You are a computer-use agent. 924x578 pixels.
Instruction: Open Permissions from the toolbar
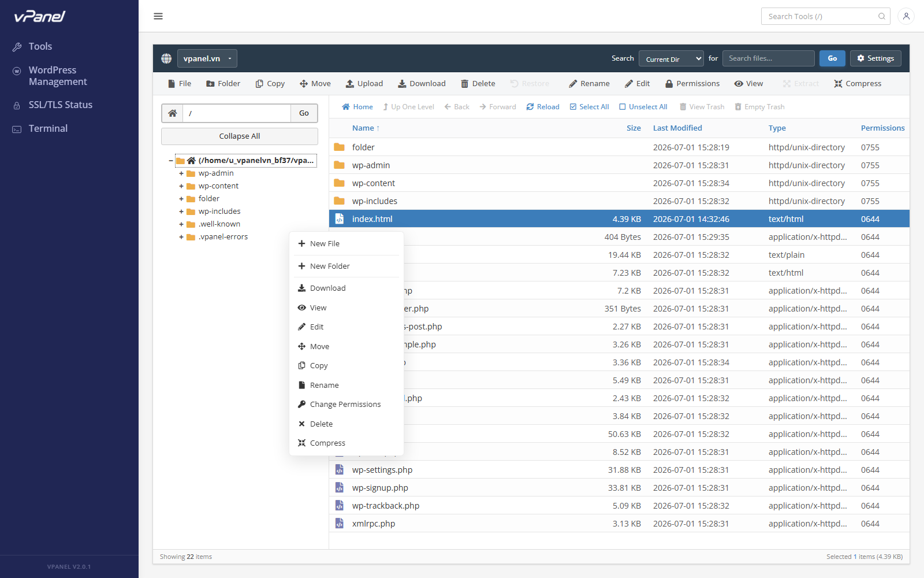pos(692,84)
